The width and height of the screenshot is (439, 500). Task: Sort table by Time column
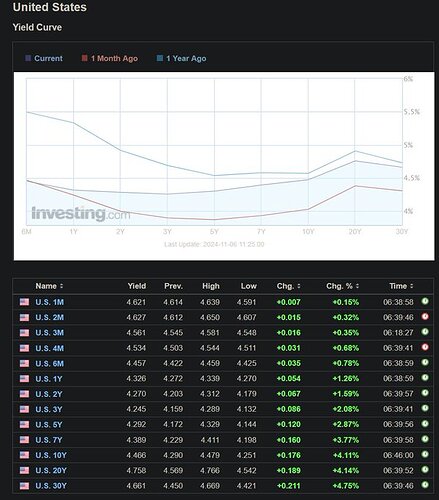point(401,286)
